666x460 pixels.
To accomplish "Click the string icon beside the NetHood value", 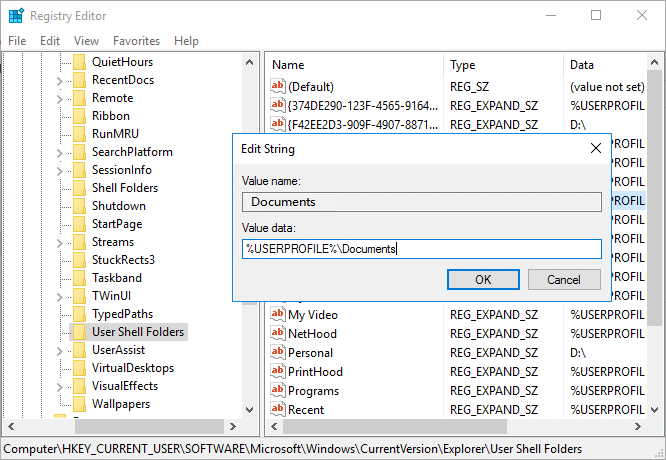I will 278,334.
